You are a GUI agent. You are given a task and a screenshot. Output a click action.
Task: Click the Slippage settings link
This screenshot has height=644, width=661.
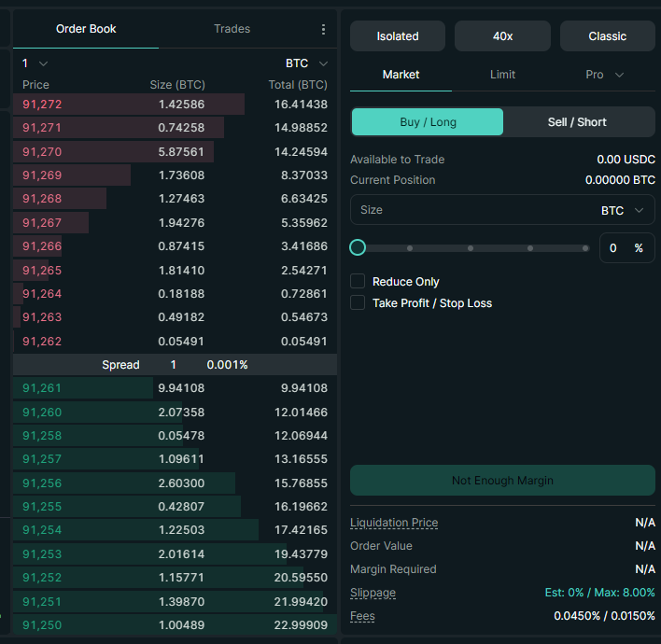tap(373, 593)
